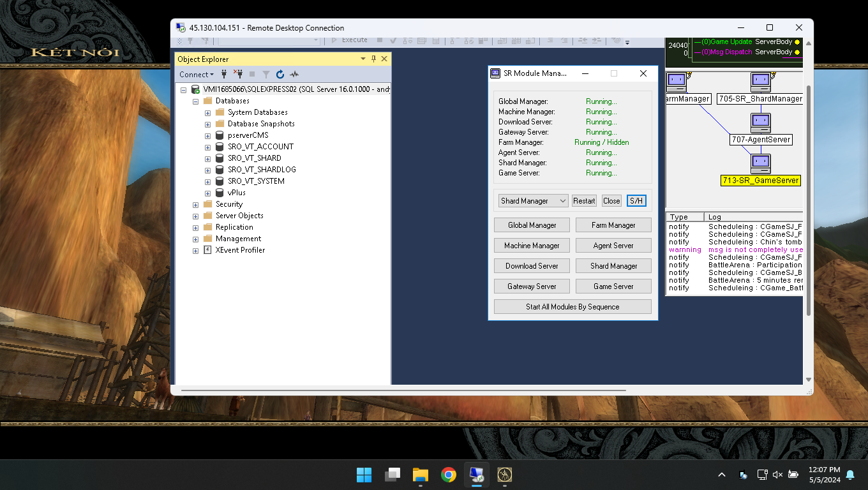The image size is (868, 490).
Task: Open the Windows Start menu
Action: pyautogui.click(x=364, y=475)
